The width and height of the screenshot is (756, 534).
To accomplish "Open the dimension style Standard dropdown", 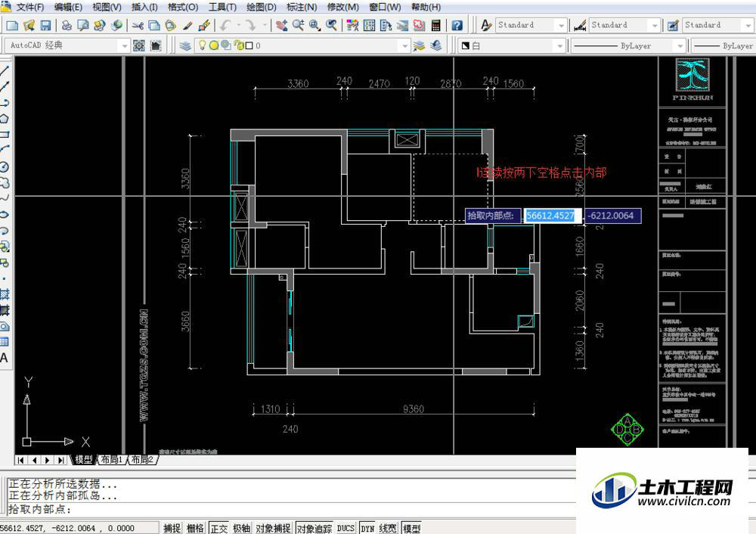I will click(x=654, y=25).
